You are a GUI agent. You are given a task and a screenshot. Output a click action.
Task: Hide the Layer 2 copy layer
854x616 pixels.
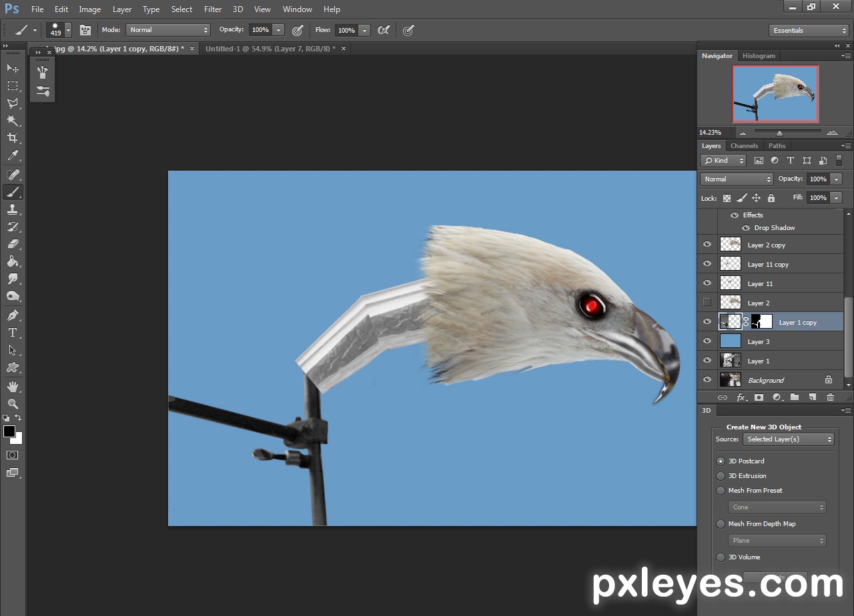pos(707,245)
